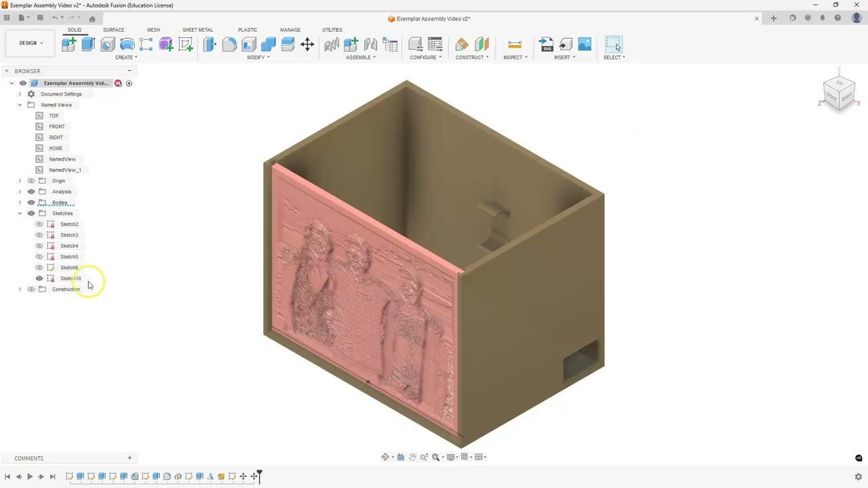868x488 pixels.
Task: Select the Midplane construct tool
Action: [x=481, y=45]
